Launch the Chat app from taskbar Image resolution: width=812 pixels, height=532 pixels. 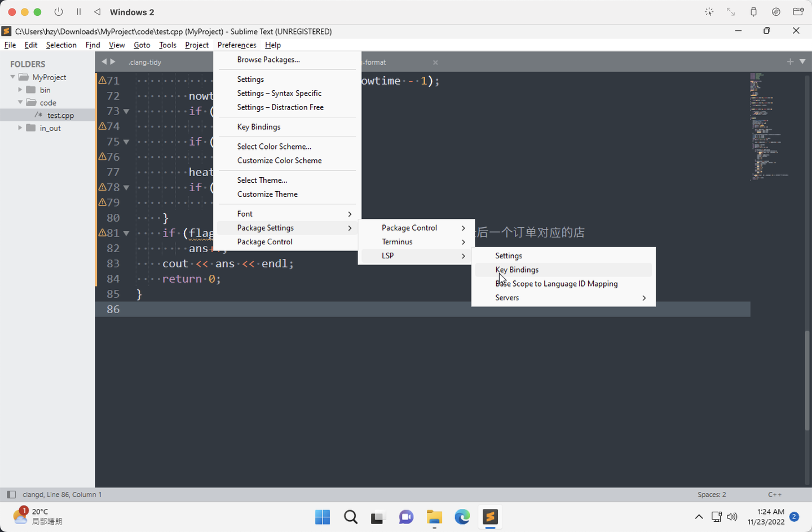click(x=406, y=517)
